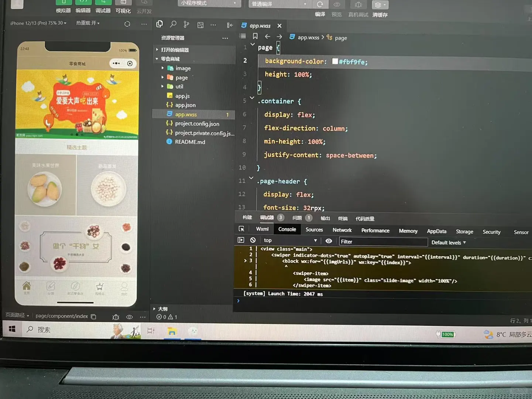Click the errors and warnings count in status bar
The height and width of the screenshot is (399, 532).
tap(167, 317)
